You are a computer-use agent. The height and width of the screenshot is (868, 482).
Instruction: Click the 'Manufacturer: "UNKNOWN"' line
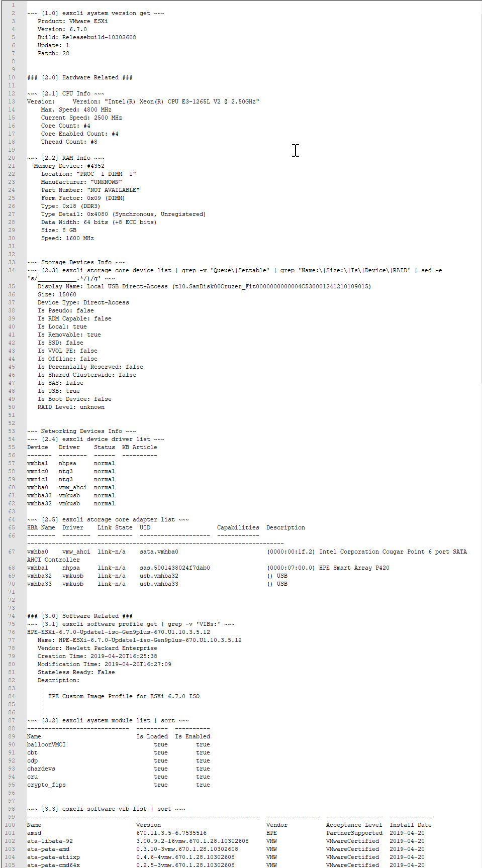(x=81, y=182)
